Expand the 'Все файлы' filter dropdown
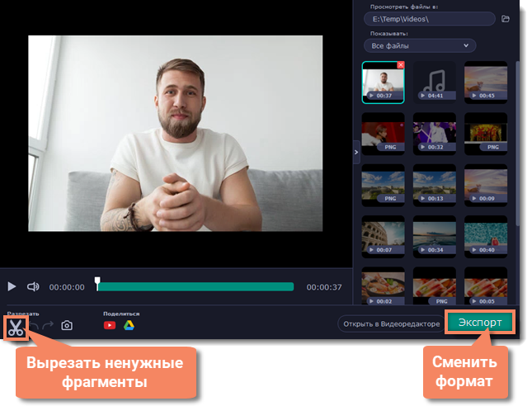 pyautogui.click(x=420, y=45)
